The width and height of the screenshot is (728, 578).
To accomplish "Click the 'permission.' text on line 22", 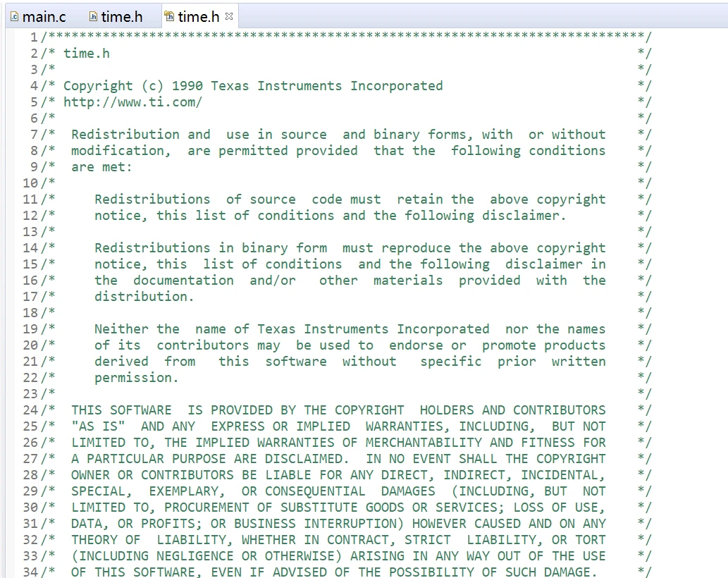I will pos(137,378).
